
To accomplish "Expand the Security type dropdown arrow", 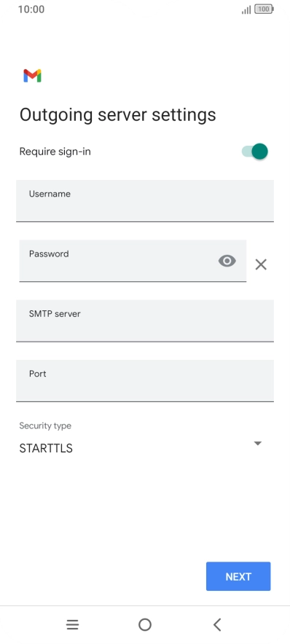I will coord(257,443).
